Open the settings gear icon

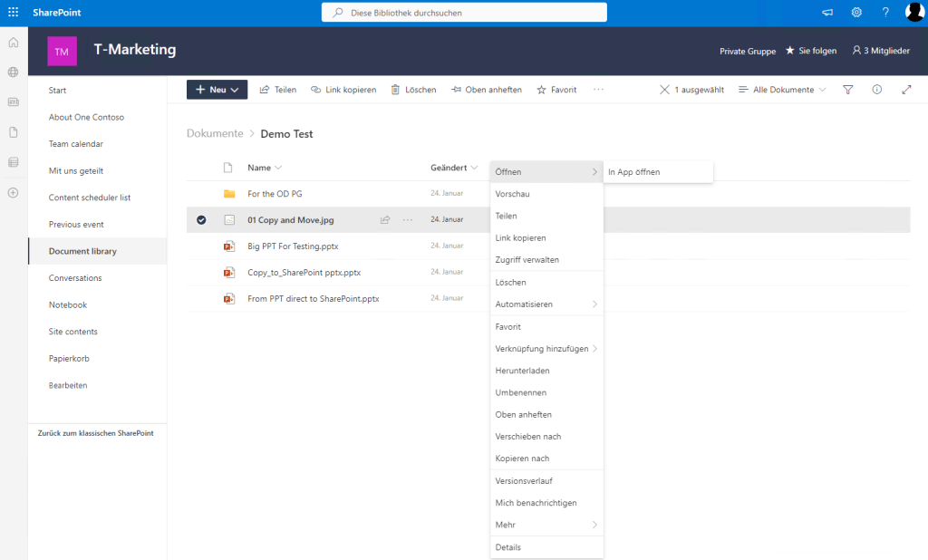[855, 12]
